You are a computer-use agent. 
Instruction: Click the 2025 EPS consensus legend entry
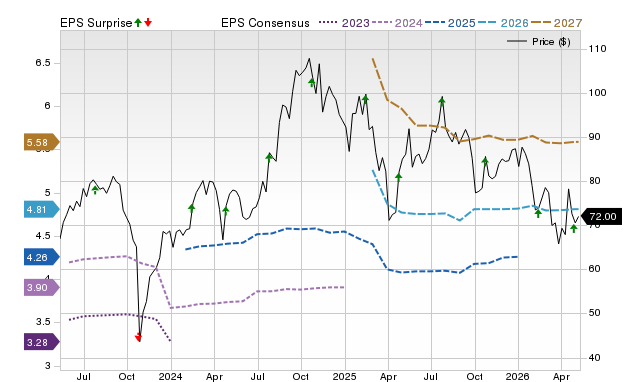pos(450,23)
